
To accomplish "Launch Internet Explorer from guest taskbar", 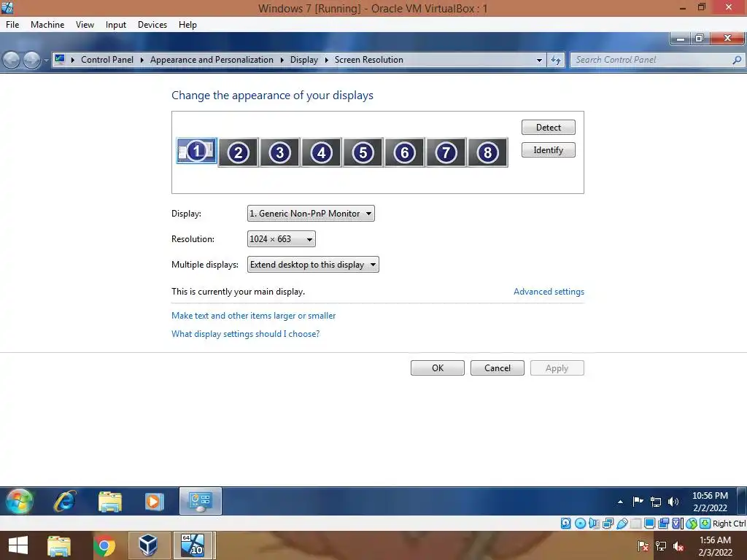I will (x=65, y=502).
